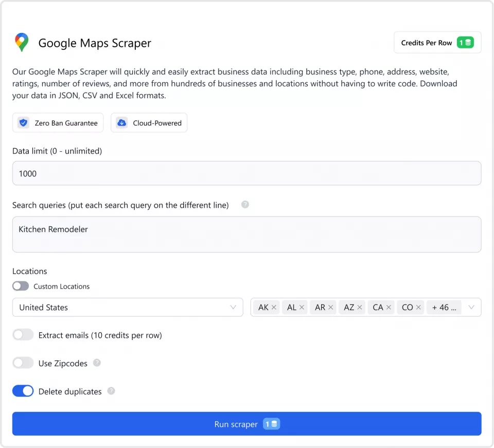Disable the Delete duplicates toggle

(23, 391)
